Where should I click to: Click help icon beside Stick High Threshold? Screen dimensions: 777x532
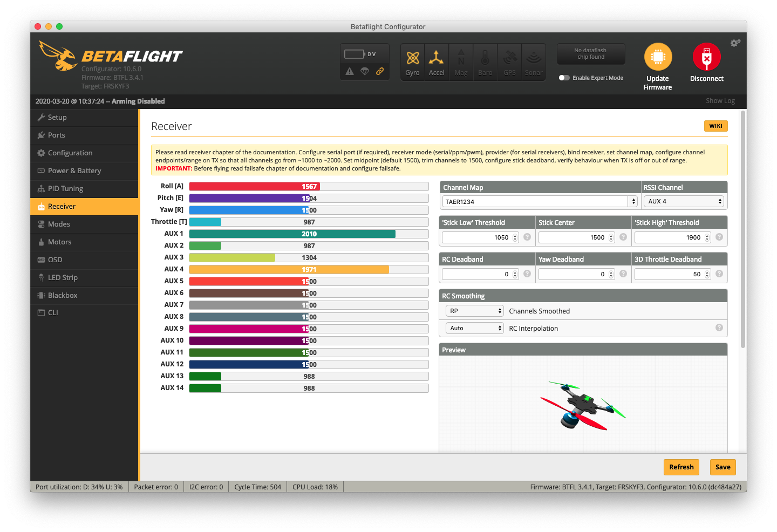(719, 237)
